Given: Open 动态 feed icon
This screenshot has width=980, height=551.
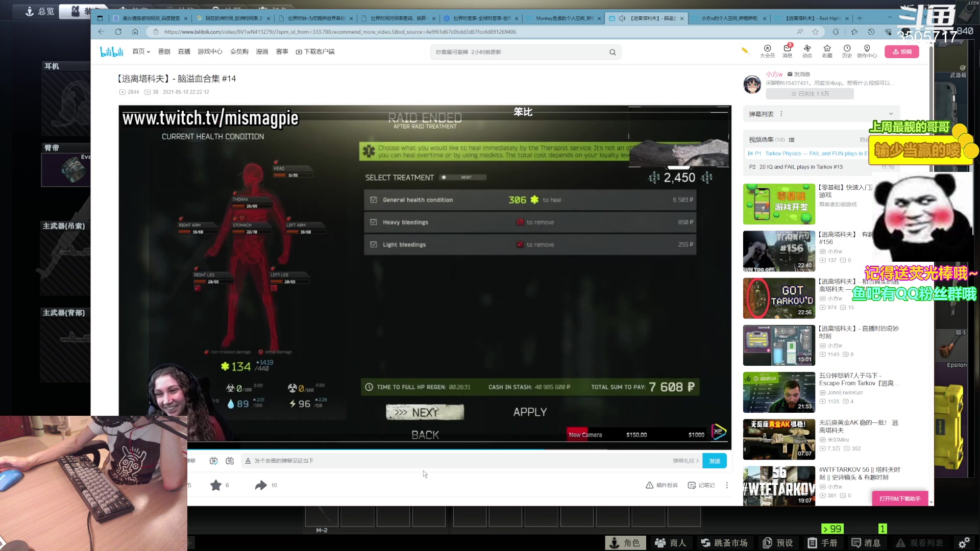Looking at the screenshot, I should (x=807, y=51).
